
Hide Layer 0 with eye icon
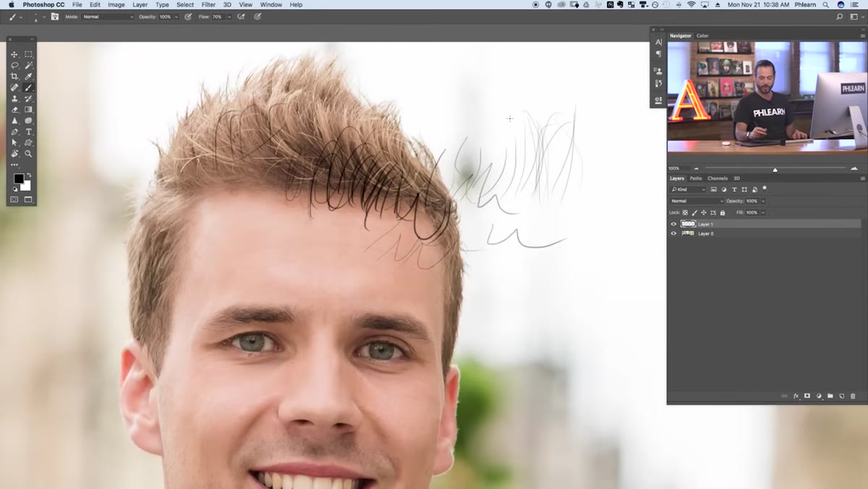(x=673, y=234)
